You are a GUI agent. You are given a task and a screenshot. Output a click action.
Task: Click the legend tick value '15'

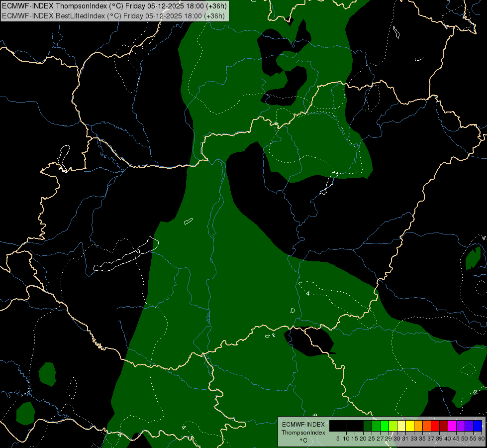355,439
